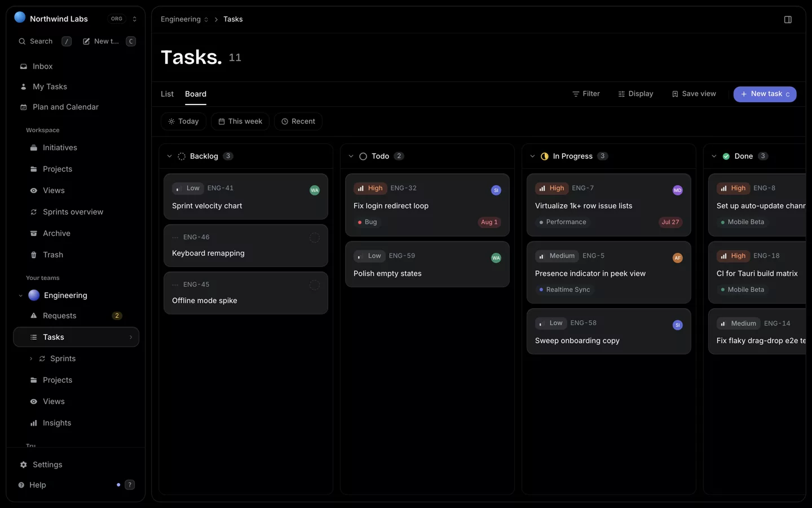Click the WA avatar on ENG-41

(315, 190)
